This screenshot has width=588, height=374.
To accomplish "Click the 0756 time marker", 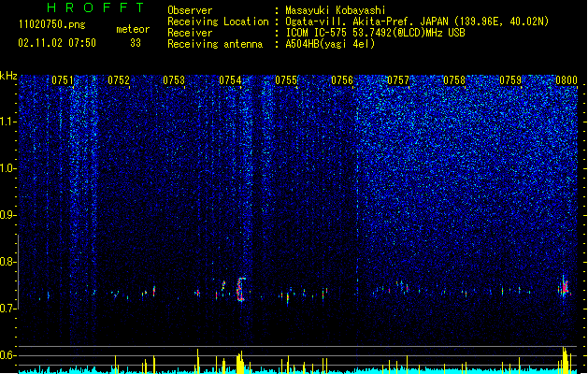I will 342,80.
